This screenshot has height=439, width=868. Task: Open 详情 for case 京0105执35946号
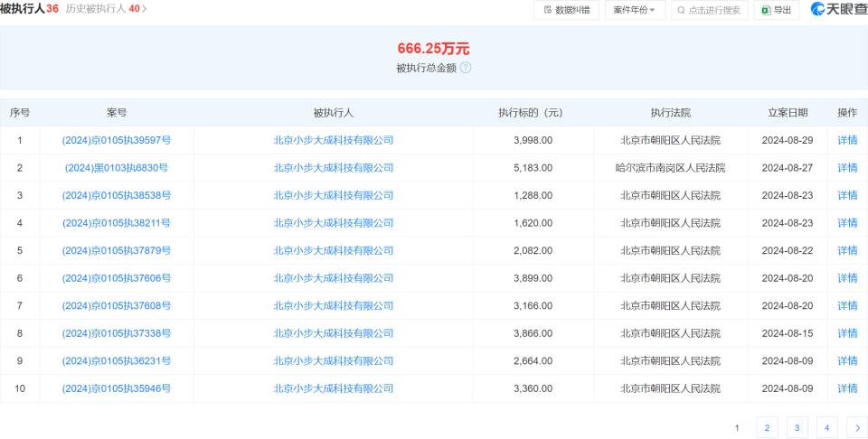847,388
